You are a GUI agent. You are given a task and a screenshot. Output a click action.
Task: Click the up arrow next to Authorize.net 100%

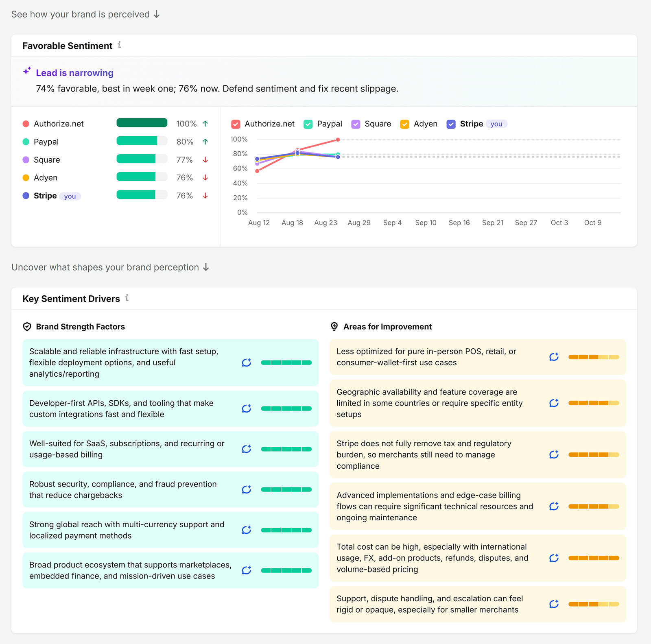click(x=205, y=124)
